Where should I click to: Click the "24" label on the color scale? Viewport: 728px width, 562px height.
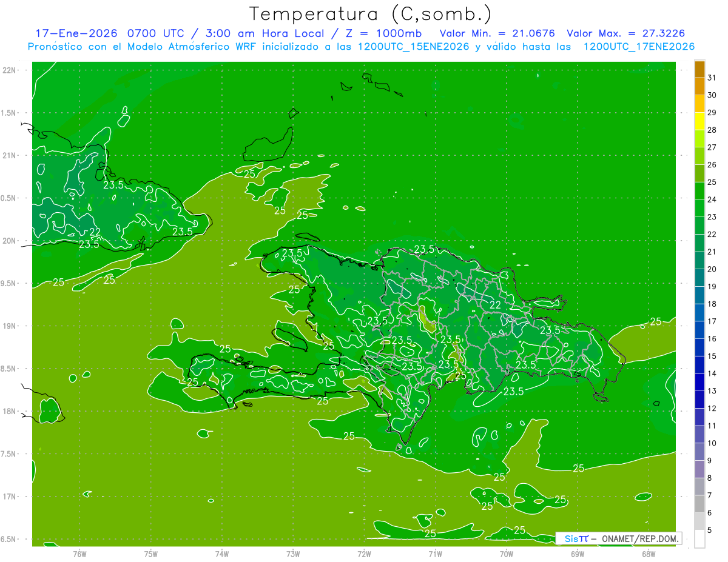pyautogui.click(x=712, y=199)
